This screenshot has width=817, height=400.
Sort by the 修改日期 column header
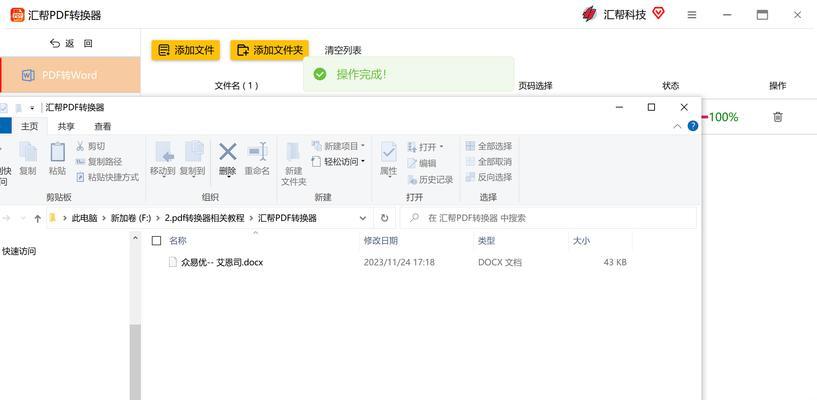coord(381,241)
